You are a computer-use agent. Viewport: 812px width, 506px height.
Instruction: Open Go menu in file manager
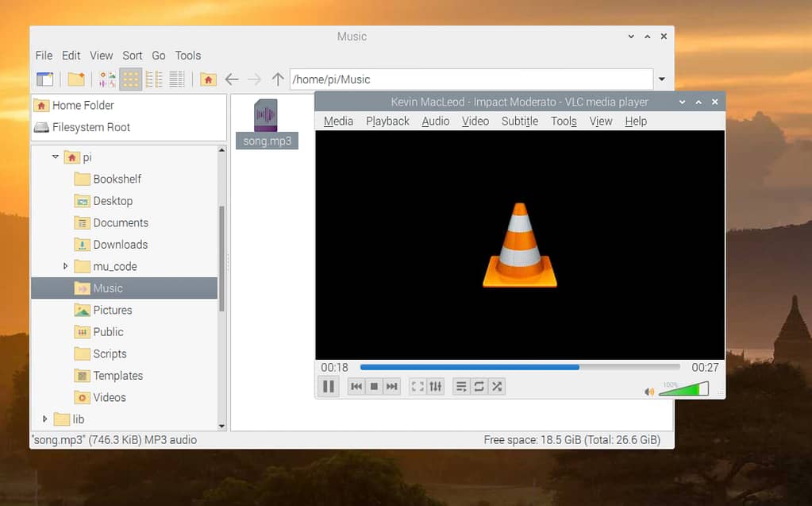pyautogui.click(x=159, y=56)
